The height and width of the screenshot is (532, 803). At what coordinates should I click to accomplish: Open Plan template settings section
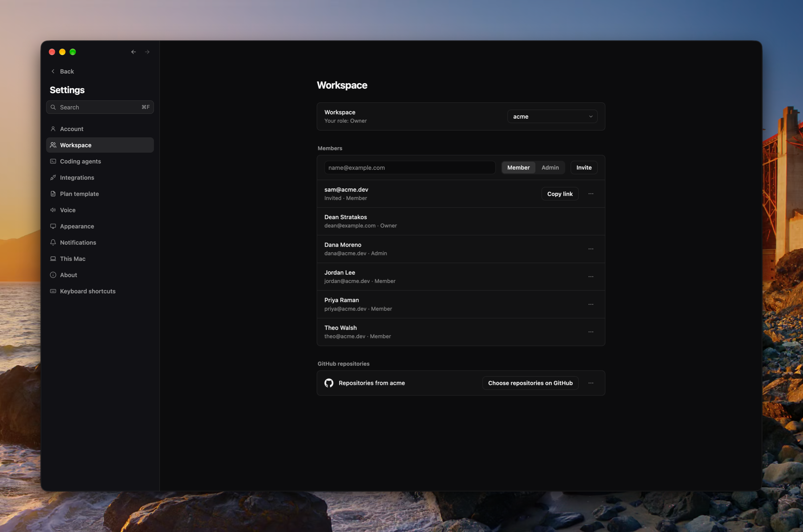click(100, 194)
